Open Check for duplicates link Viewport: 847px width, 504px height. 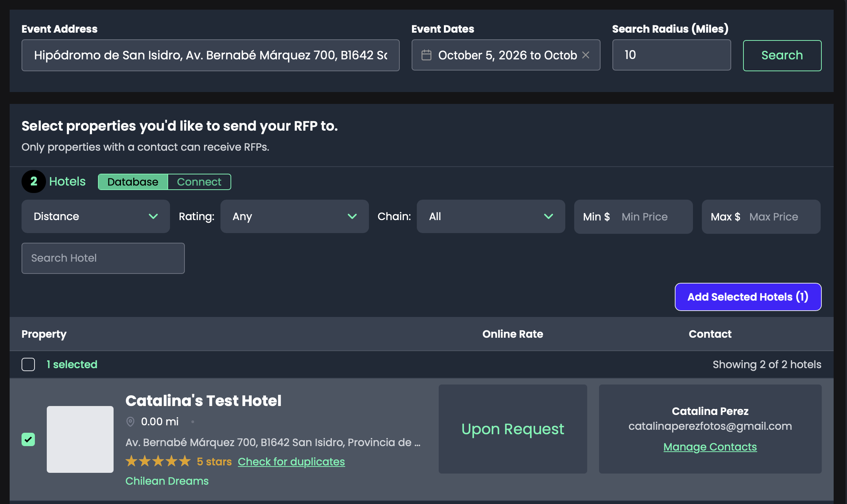[291, 461]
